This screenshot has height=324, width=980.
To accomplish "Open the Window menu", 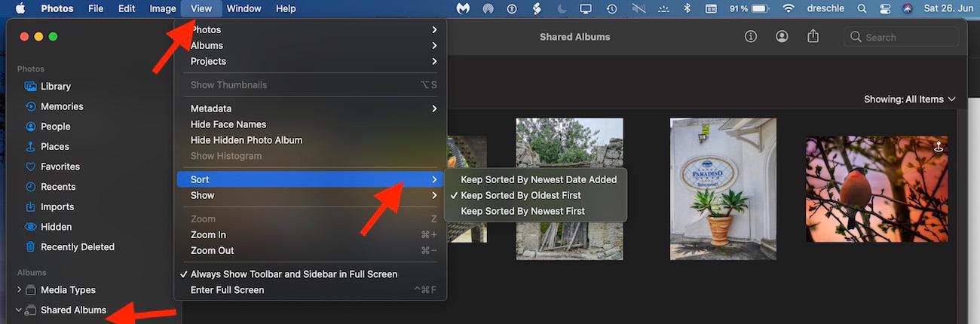I will [x=243, y=8].
